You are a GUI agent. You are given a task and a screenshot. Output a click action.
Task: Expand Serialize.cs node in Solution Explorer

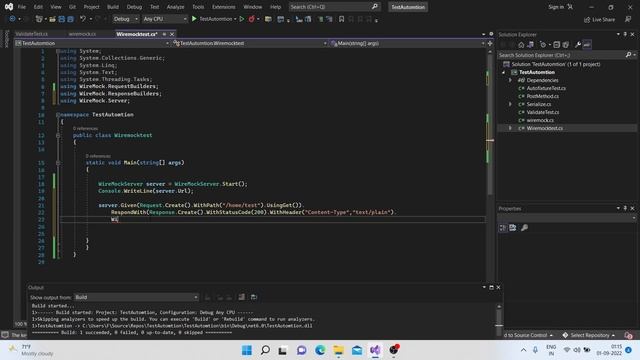[x=510, y=104]
